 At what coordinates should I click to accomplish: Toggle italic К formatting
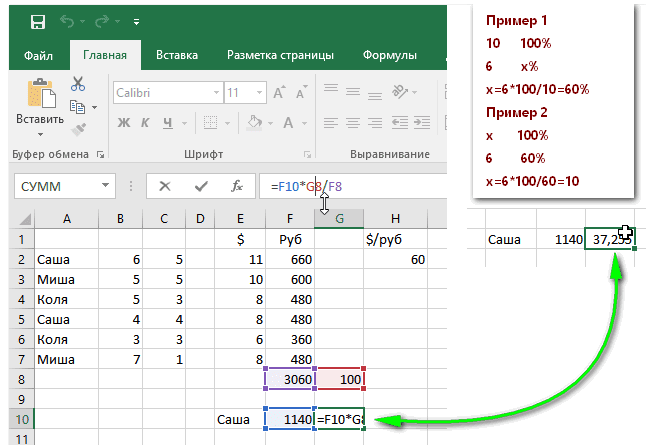(x=145, y=123)
